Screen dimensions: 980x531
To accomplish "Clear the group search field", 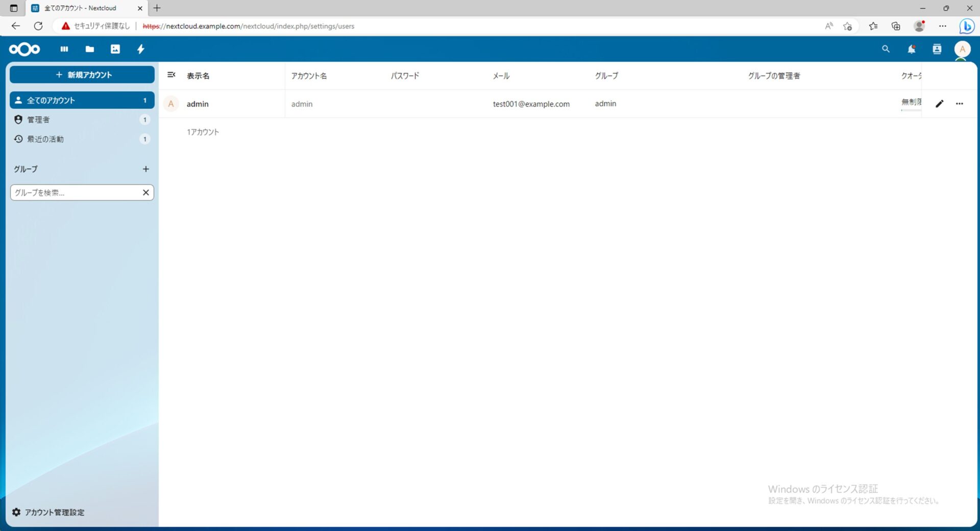I will [x=145, y=192].
